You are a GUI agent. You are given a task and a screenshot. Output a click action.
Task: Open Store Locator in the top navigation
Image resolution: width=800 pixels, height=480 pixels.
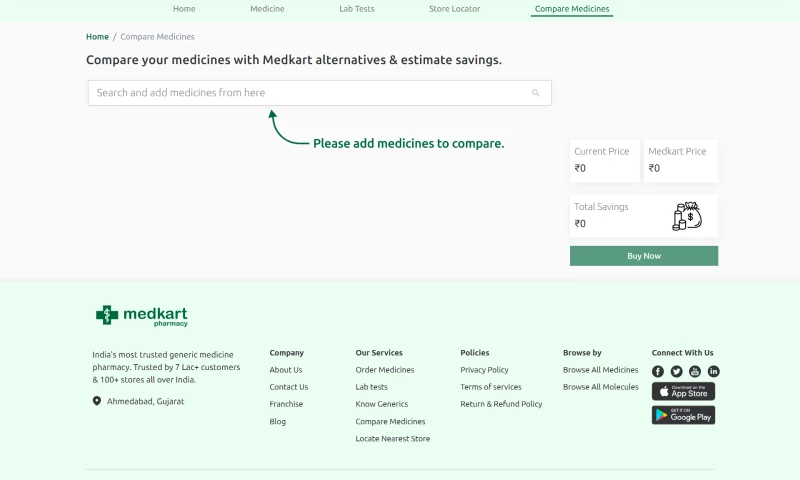(x=454, y=9)
